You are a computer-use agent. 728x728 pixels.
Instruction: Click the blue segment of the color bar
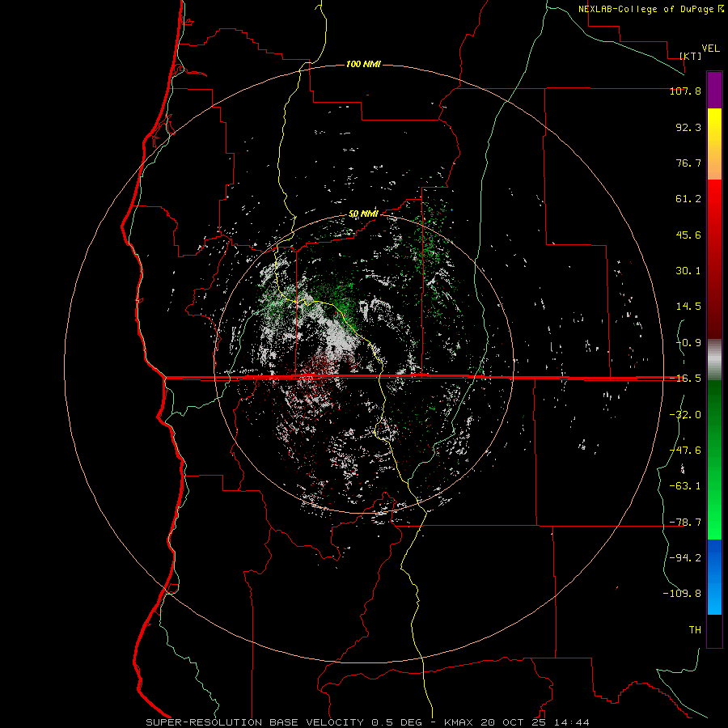(714, 577)
